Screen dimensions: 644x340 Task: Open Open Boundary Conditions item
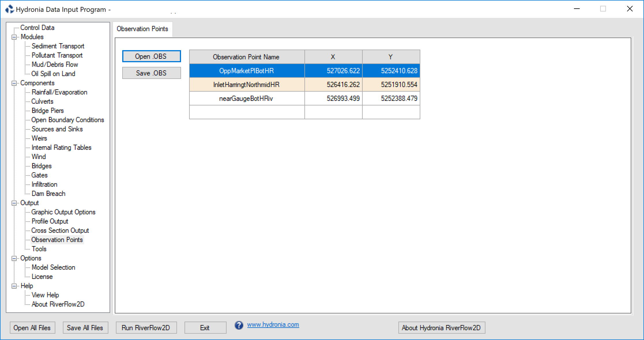tap(68, 120)
